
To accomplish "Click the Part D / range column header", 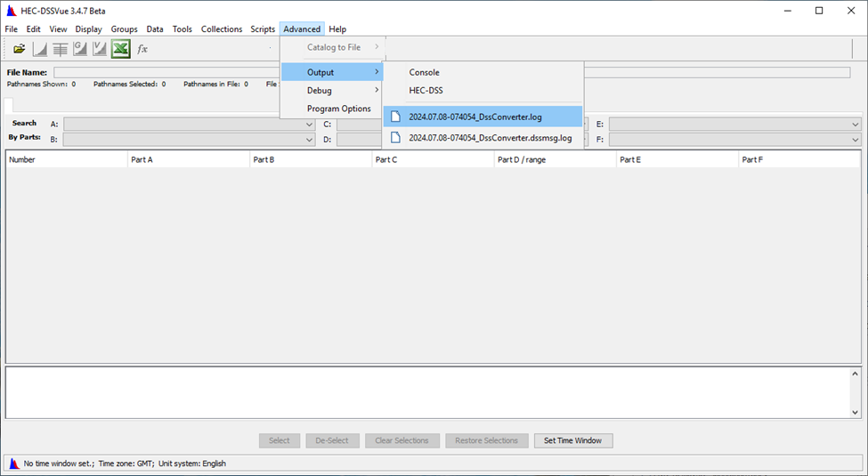I will click(x=556, y=159).
